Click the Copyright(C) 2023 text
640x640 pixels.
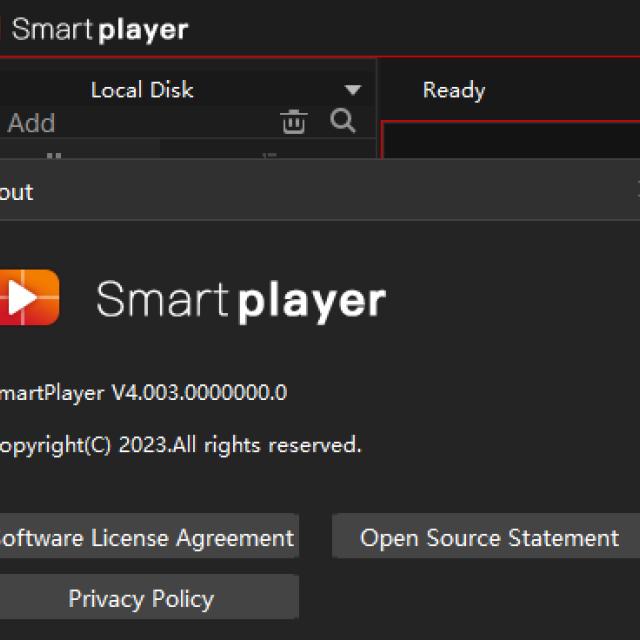[x=180, y=445]
